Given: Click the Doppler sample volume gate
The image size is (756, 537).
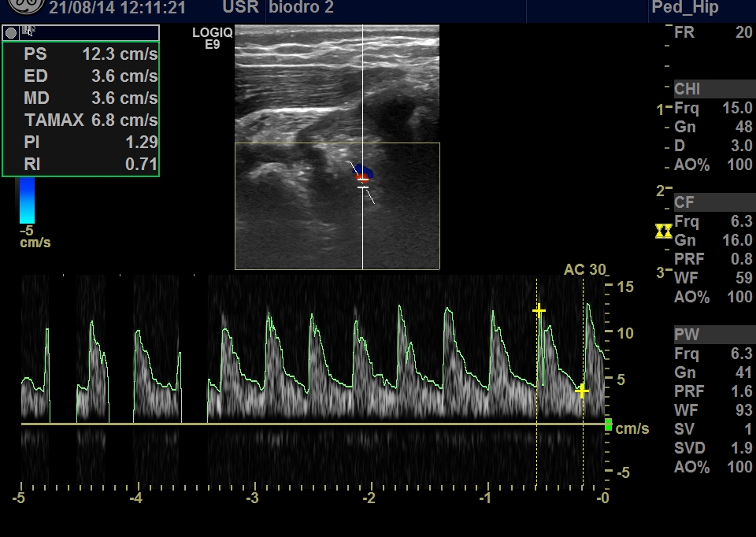Looking at the screenshot, I should [x=362, y=181].
